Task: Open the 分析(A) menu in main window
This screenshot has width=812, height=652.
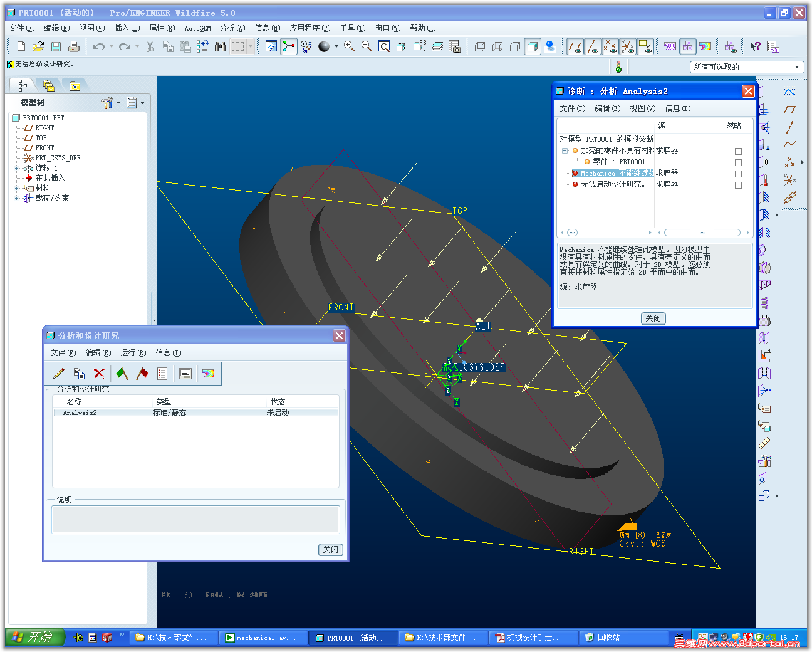Action: pyautogui.click(x=232, y=28)
